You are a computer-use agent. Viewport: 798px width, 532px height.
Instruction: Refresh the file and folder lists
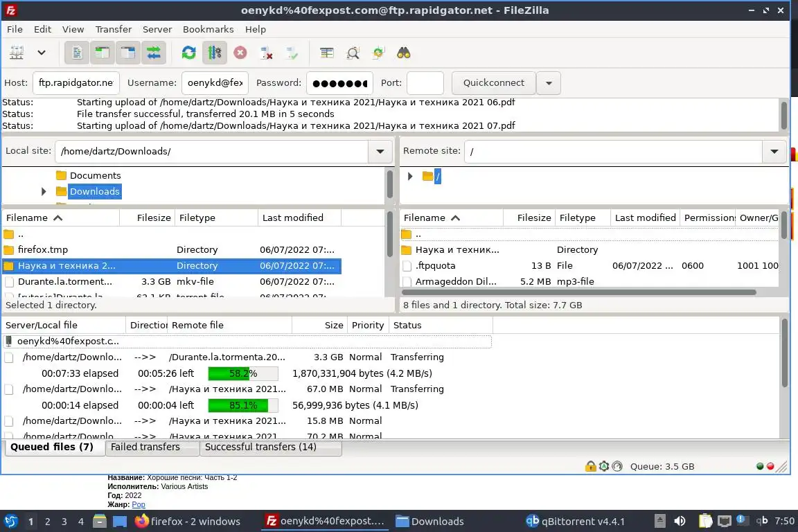pos(189,53)
